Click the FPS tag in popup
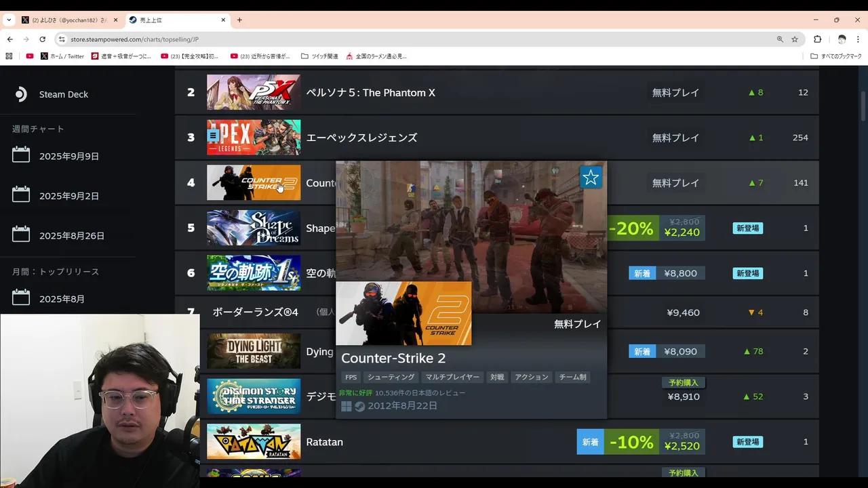 click(351, 378)
